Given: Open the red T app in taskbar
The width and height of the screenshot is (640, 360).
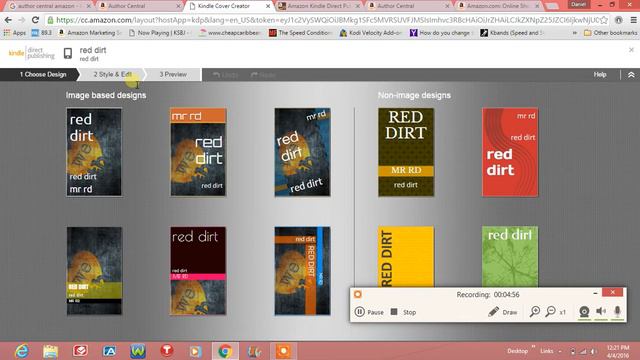Looking at the screenshot, I should [x=167, y=351].
